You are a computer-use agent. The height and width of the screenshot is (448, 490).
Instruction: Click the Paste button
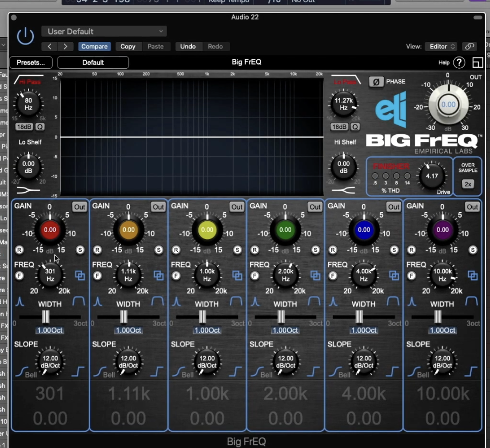156,47
